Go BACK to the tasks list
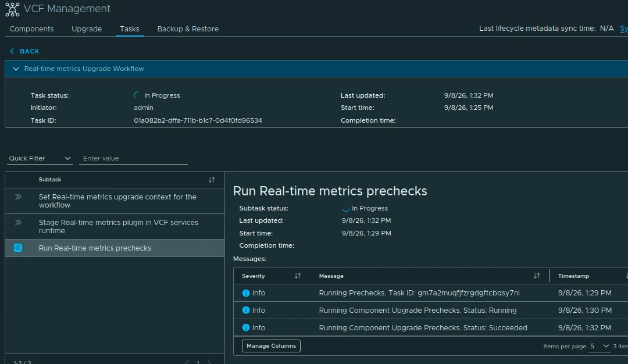The image size is (628, 364). pyautogui.click(x=30, y=51)
